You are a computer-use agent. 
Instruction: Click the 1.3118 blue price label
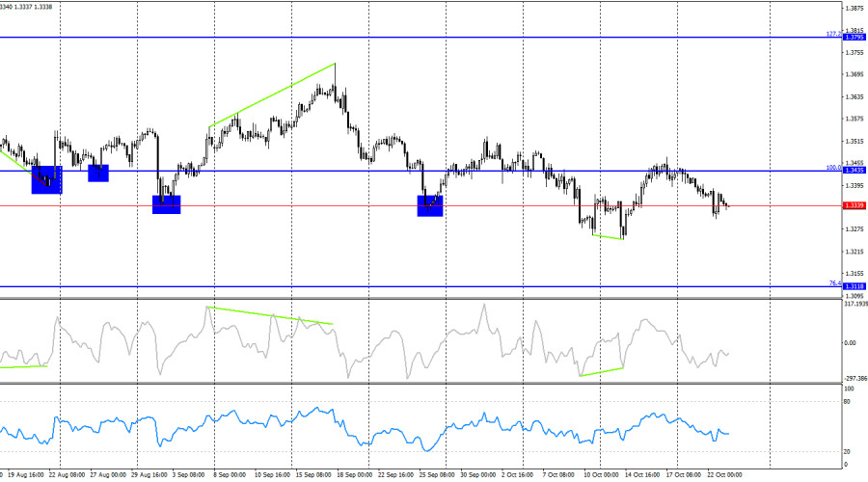(854, 286)
